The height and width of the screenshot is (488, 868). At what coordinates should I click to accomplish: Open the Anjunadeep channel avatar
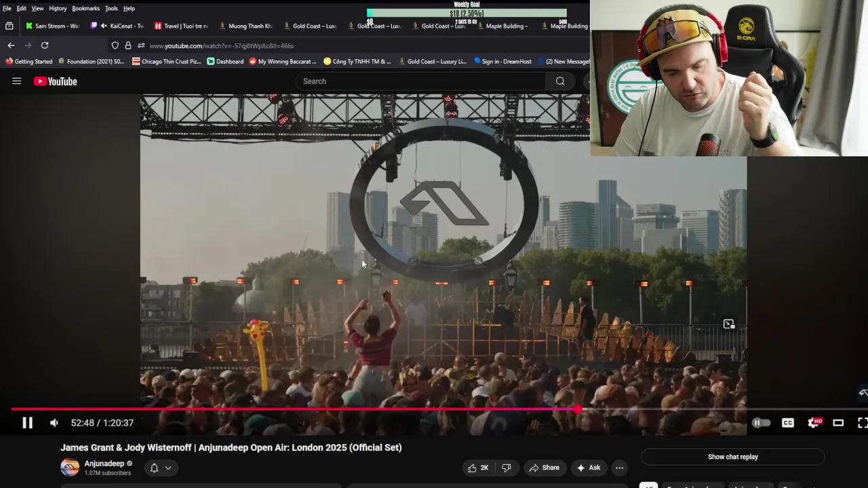(70, 468)
